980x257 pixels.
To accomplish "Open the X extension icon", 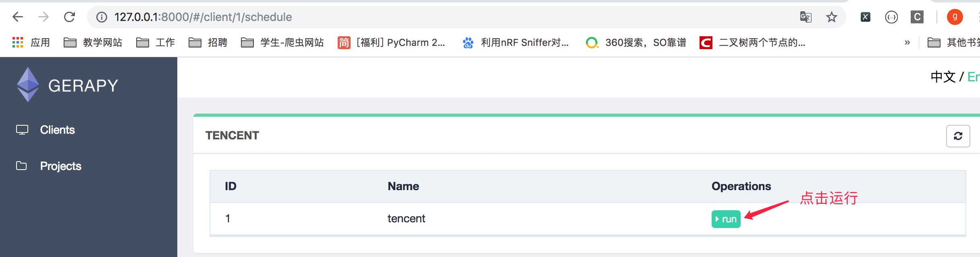I will click(866, 17).
